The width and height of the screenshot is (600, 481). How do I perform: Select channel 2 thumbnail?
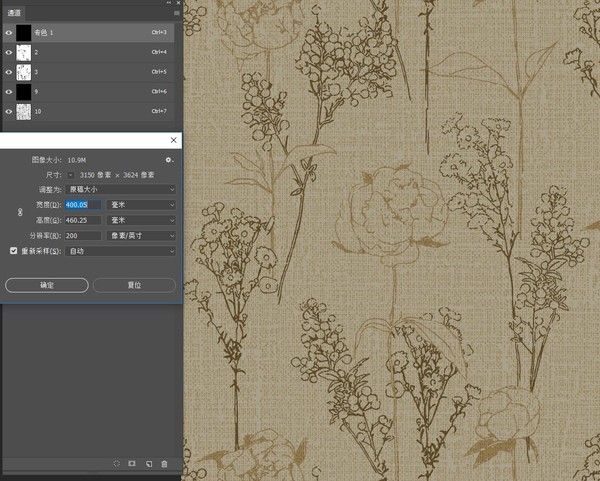coord(23,52)
